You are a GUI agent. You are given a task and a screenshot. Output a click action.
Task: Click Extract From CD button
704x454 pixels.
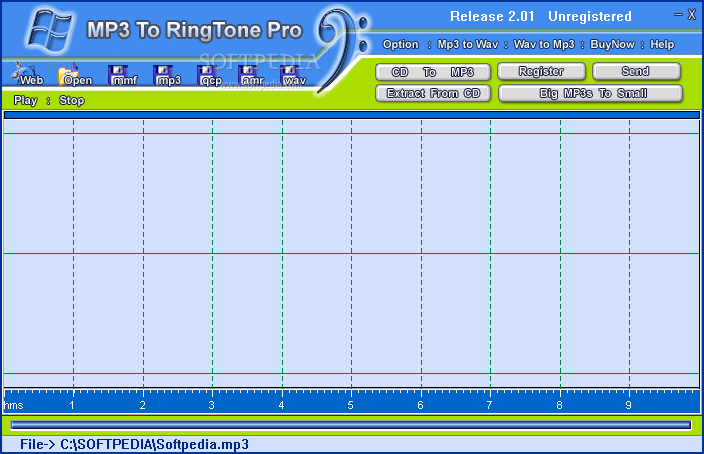click(433, 93)
